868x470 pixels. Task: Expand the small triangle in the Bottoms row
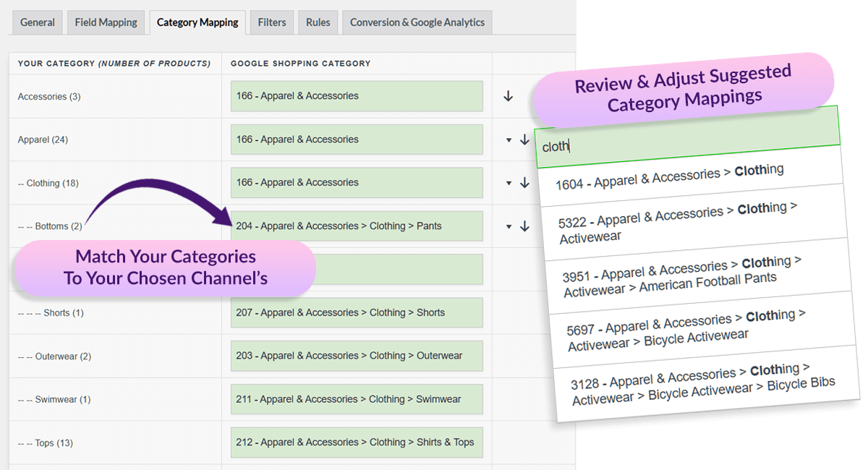pyautogui.click(x=509, y=227)
